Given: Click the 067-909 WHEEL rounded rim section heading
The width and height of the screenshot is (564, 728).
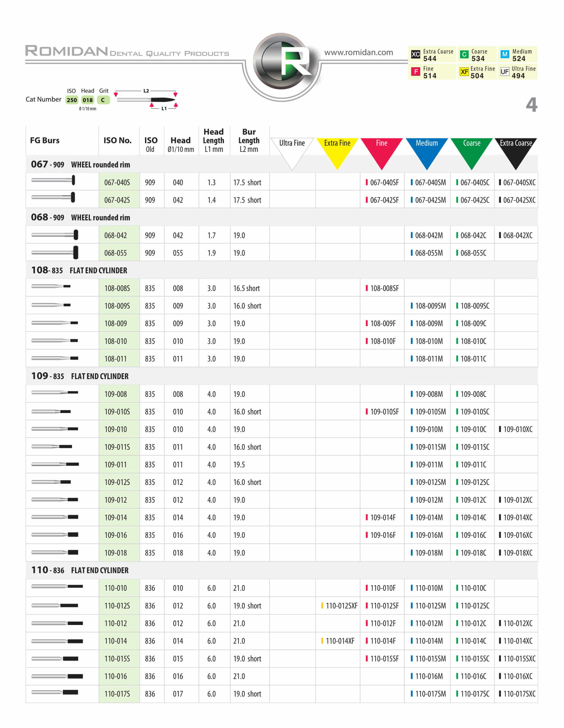Looking at the screenshot, I should click(80, 164).
